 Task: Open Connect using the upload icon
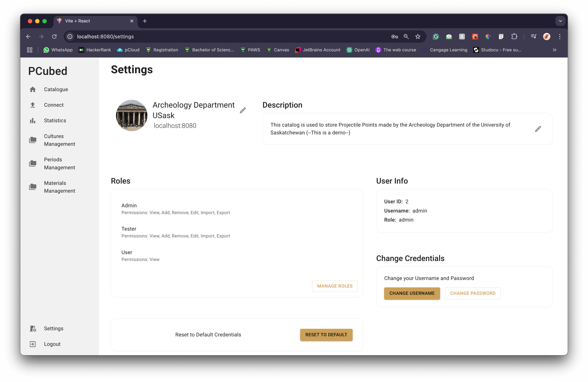click(33, 105)
